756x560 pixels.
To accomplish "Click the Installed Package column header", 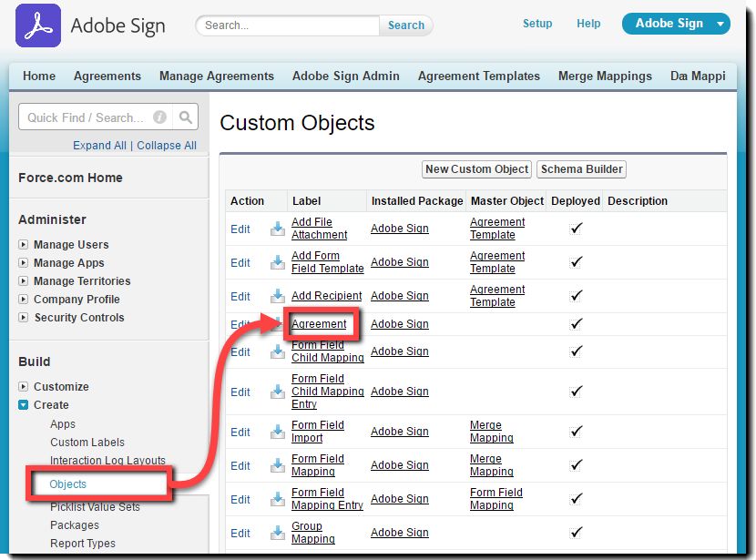I will click(x=417, y=201).
